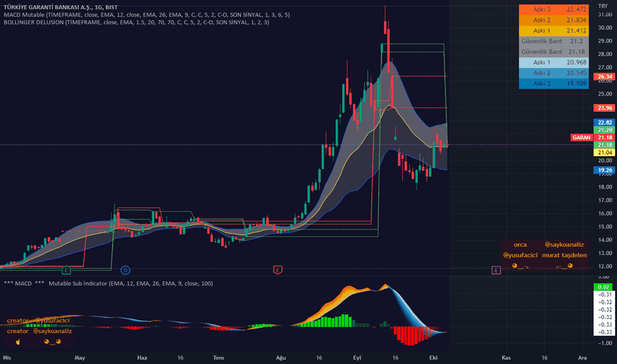Click the 31.00 price axis value
Image resolution: width=617 pixels, height=364 pixels.
tap(605, 15)
